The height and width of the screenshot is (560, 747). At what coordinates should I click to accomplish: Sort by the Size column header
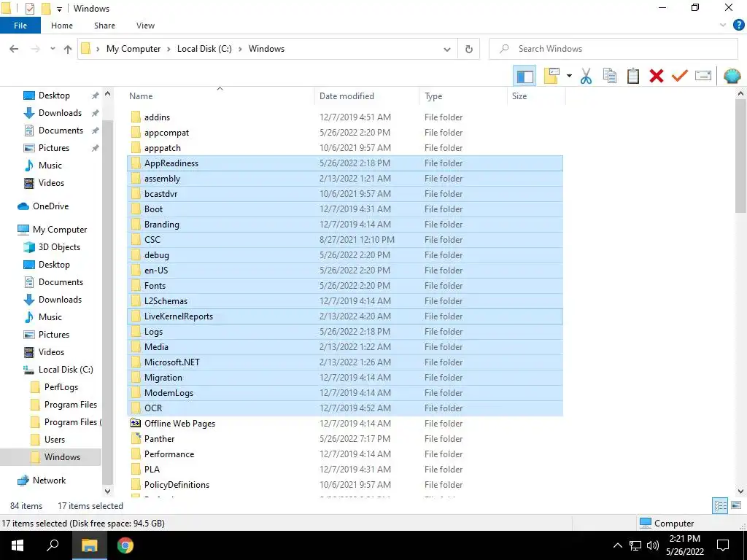(536, 96)
